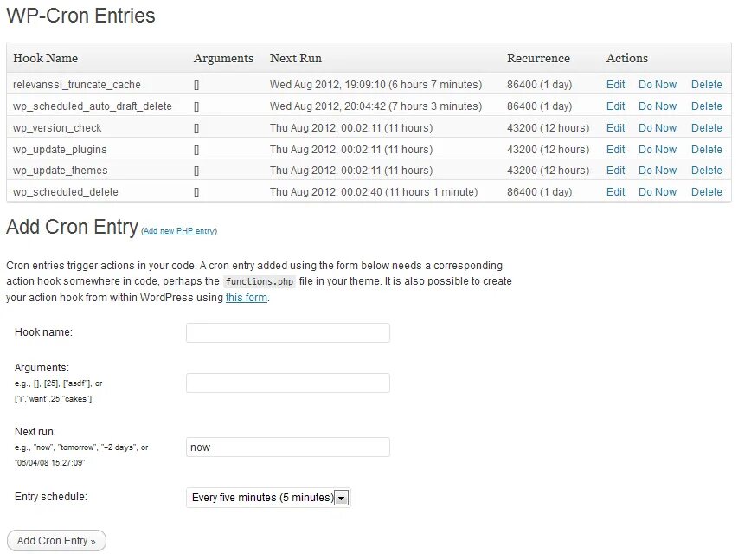Delete the wp_scheduled_delete cron entry
738x560 pixels.
(x=706, y=192)
